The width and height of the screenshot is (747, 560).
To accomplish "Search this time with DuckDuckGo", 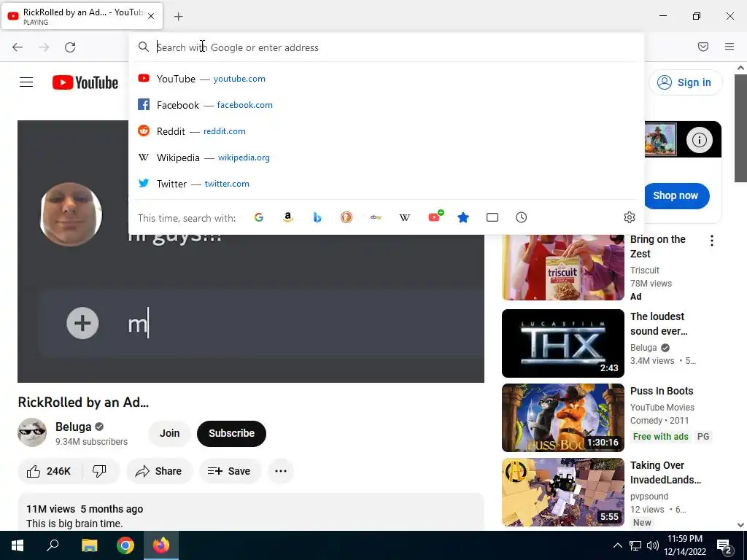I will 347,217.
